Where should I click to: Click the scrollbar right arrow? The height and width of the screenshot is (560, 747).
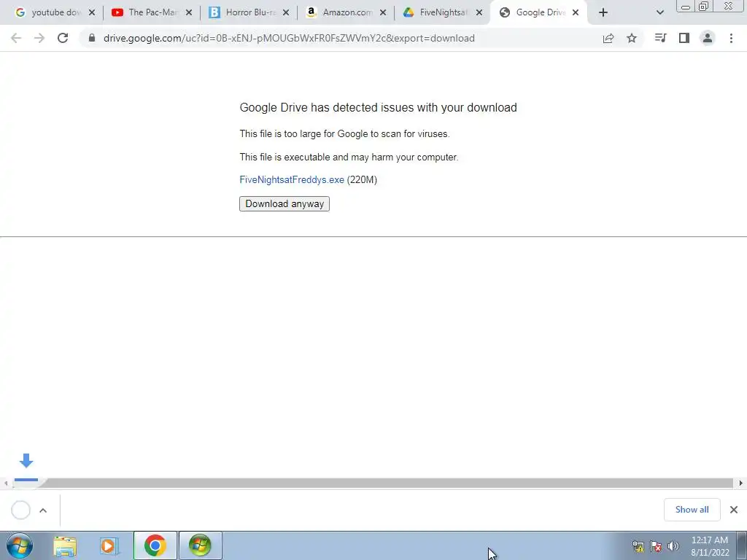point(741,483)
